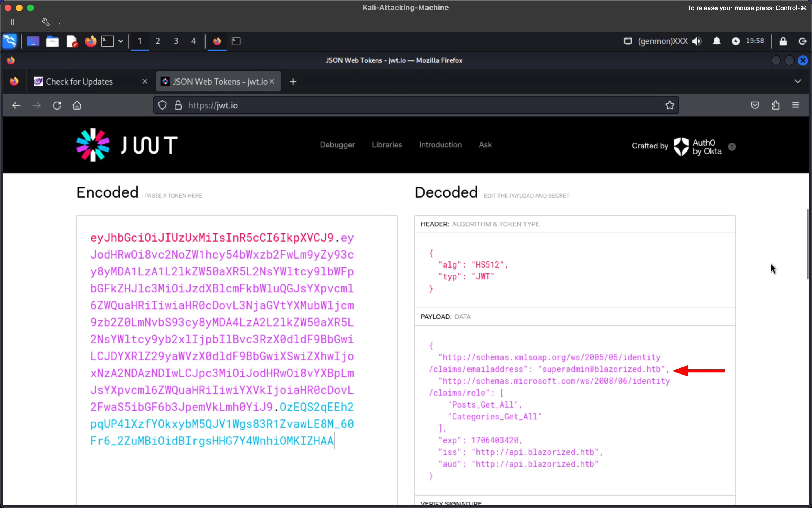The height and width of the screenshot is (508, 812).
Task: Lock the screen with the padlock icon
Action: tap(783, 41)
